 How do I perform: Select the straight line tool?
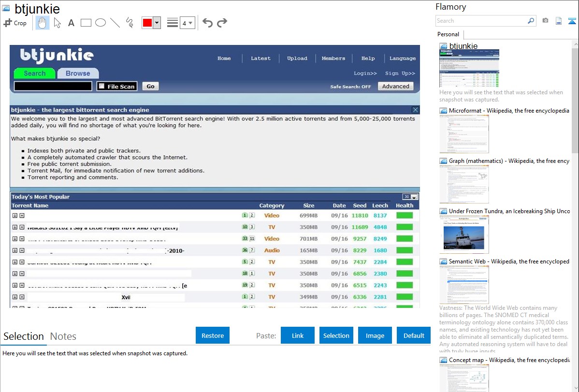115,23
